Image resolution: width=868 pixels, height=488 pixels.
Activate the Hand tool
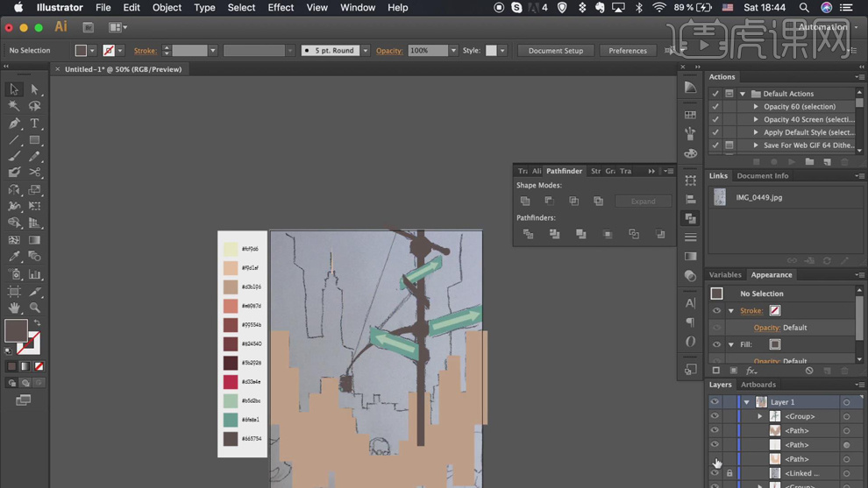[14, 308]
